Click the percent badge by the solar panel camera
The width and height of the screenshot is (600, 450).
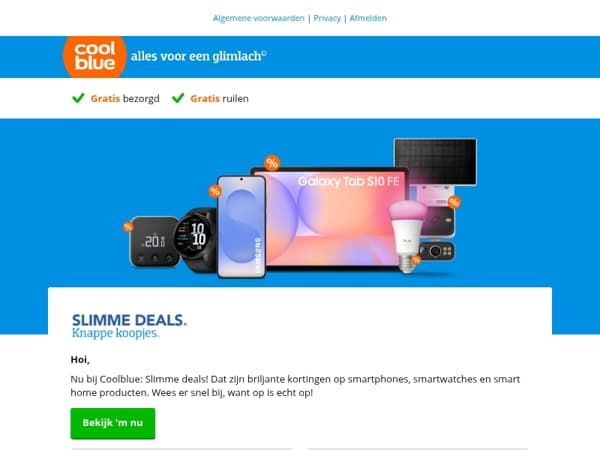[x=454, y=202]
